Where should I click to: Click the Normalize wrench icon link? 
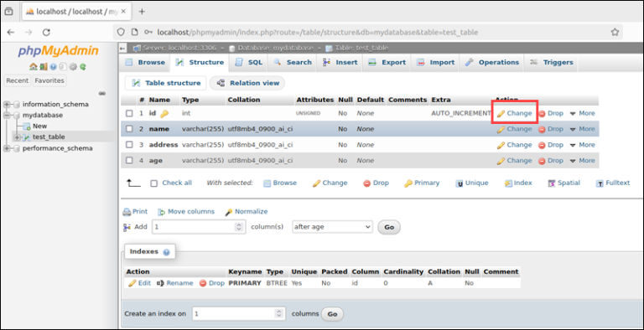tap(247, 212)
